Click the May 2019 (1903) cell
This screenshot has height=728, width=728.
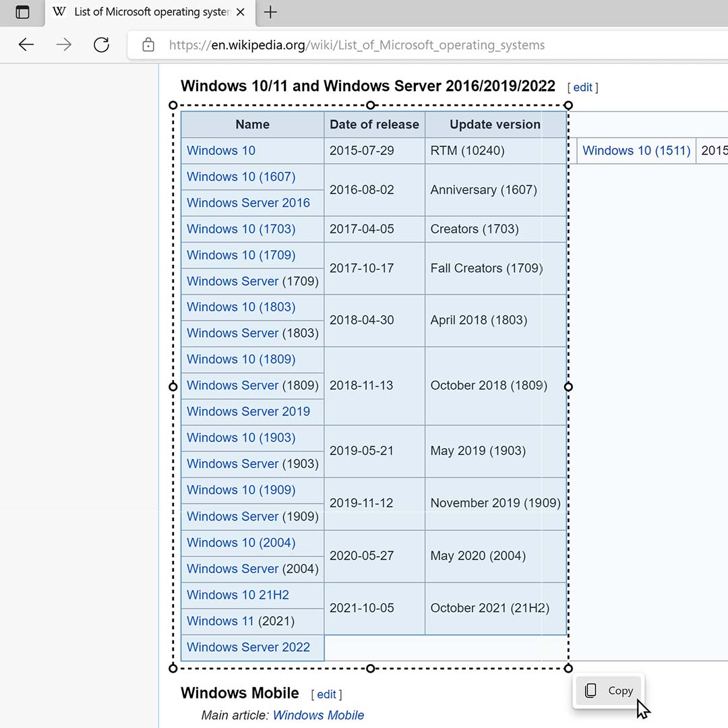coord(495,450)
